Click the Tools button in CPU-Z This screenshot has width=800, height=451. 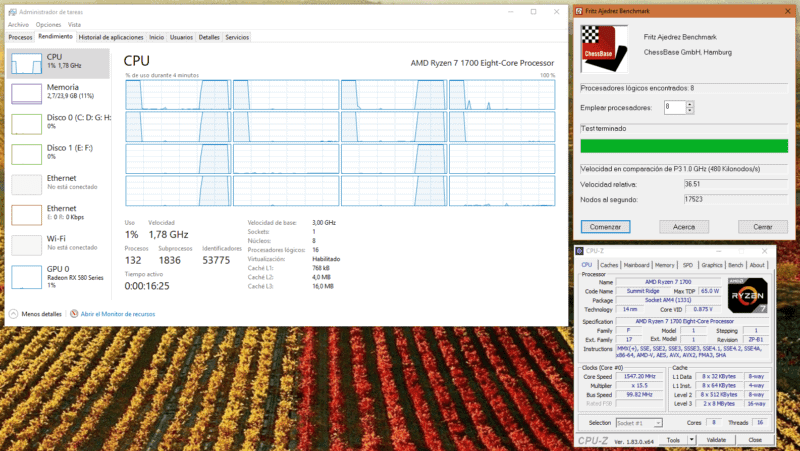pos(673,440)
